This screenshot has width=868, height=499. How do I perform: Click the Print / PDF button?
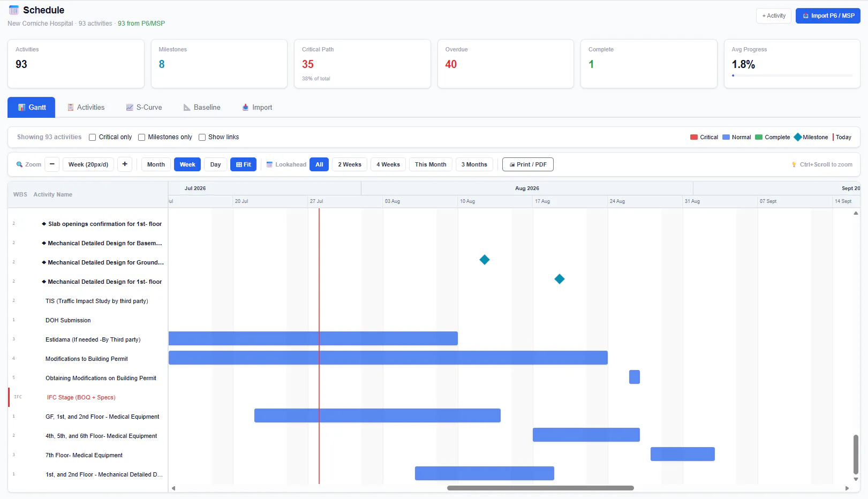point(528,164)
